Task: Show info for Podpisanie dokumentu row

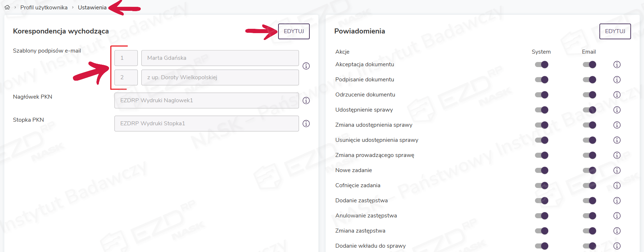Action: (x=617, y=80)
